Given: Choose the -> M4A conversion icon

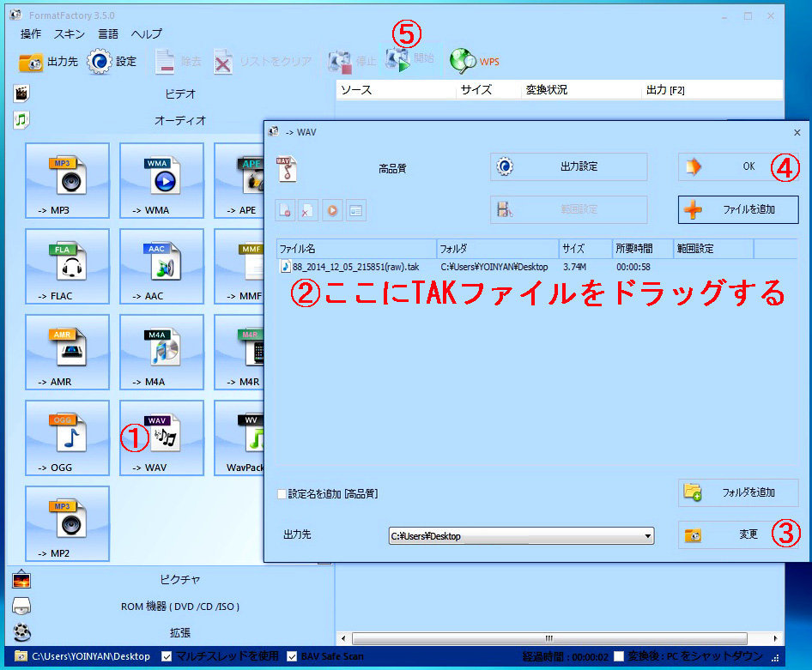Looking at the screenshot, I should (161, 352).
